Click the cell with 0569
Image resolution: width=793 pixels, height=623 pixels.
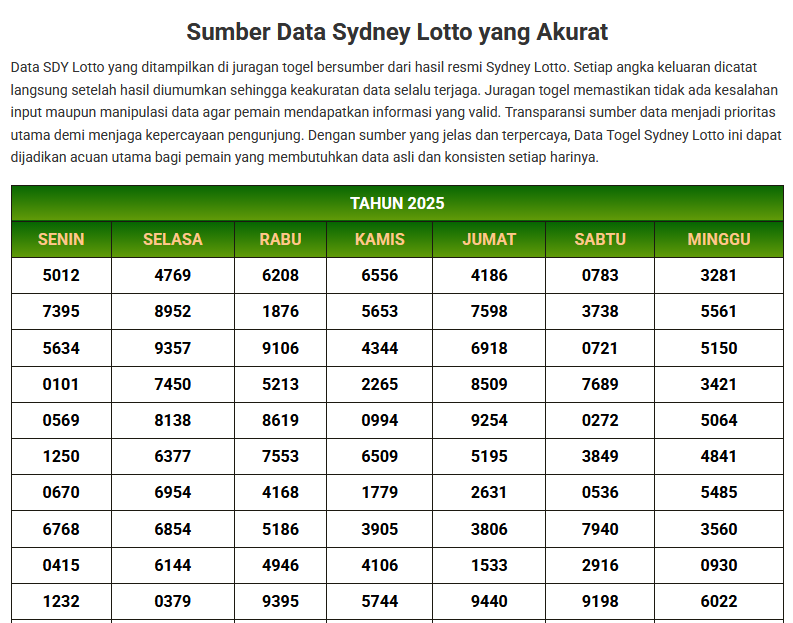click(x=61, y=420)
